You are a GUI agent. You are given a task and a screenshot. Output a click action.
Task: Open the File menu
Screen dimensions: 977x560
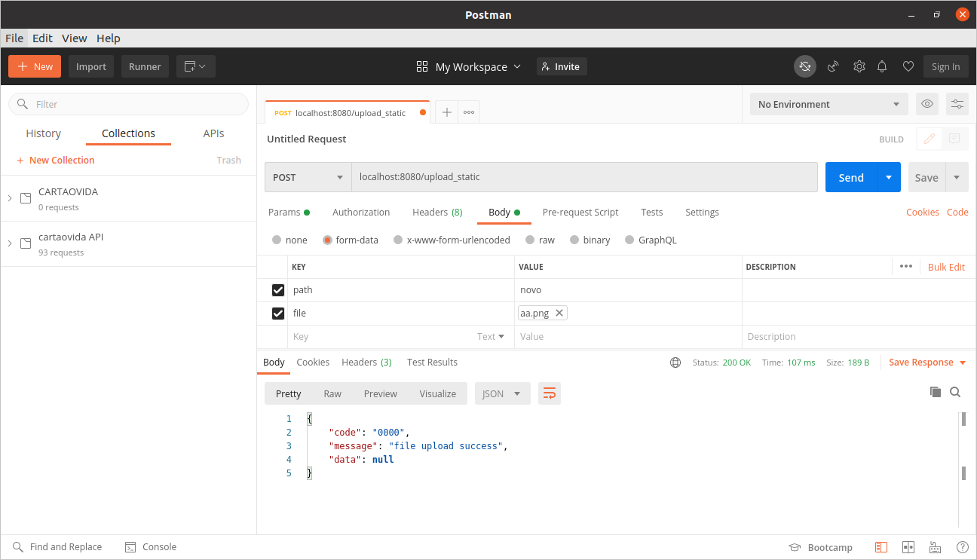click(14, 38)
